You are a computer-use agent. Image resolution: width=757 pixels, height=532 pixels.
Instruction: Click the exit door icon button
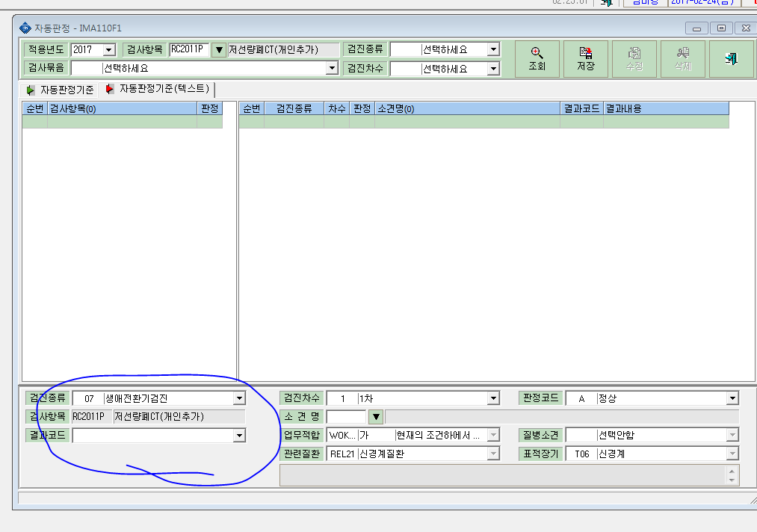coord(732,59)
